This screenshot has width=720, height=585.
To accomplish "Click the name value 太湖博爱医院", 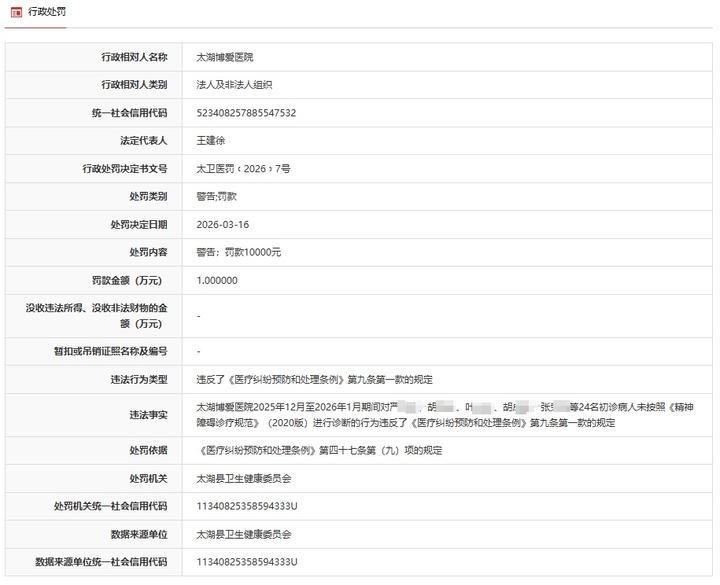I will [225, 57].
